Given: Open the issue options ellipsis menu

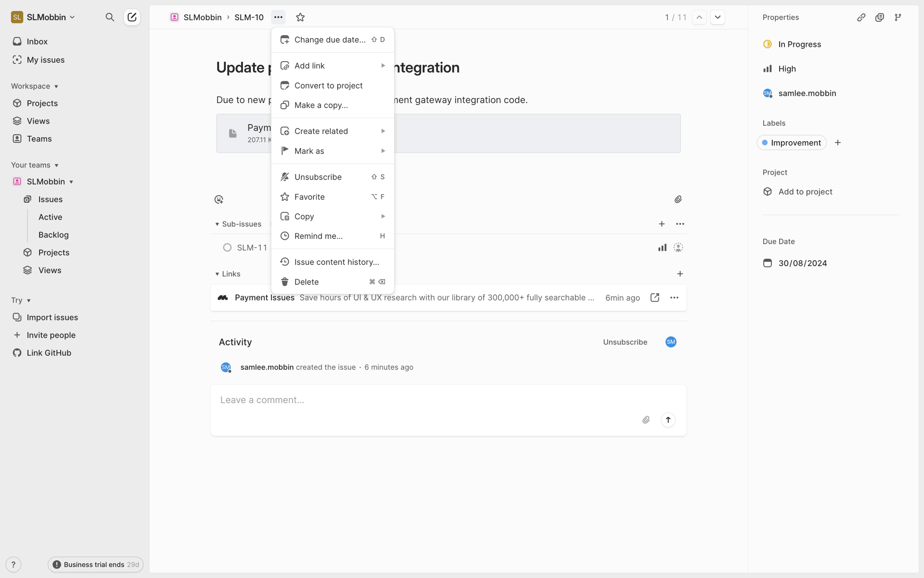Looking at the screenshot, I should point(278,17).
